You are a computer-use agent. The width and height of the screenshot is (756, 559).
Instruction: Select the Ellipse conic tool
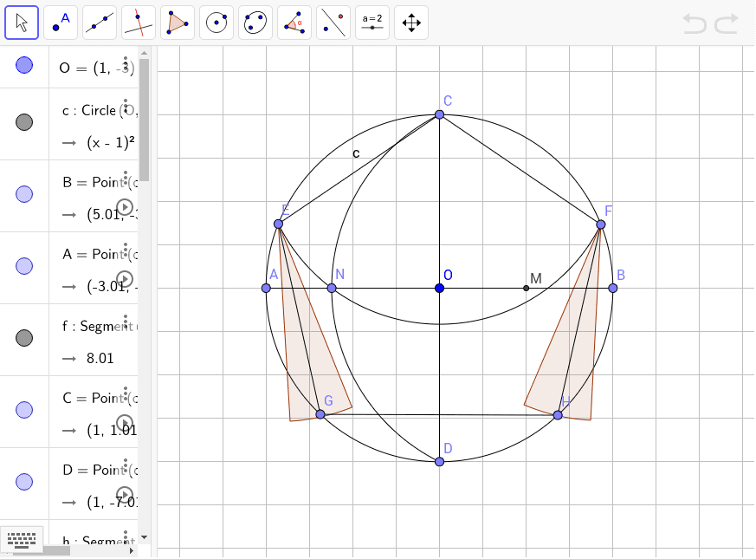(255, 23)
